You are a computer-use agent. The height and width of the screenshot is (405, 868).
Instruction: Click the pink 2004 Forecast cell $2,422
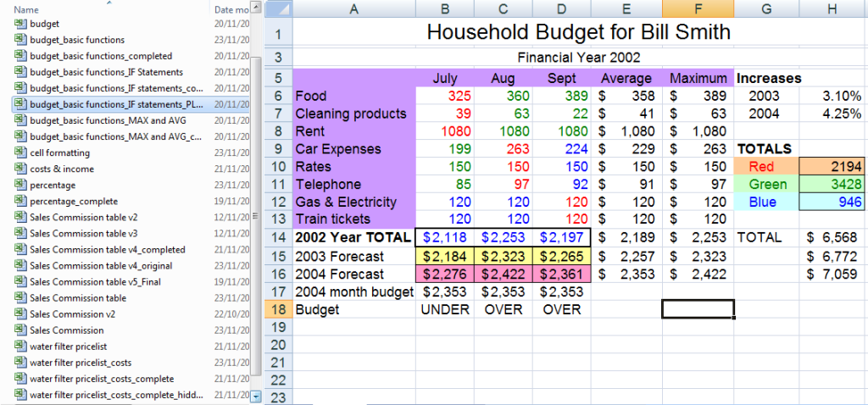click(x=504, y=274)
